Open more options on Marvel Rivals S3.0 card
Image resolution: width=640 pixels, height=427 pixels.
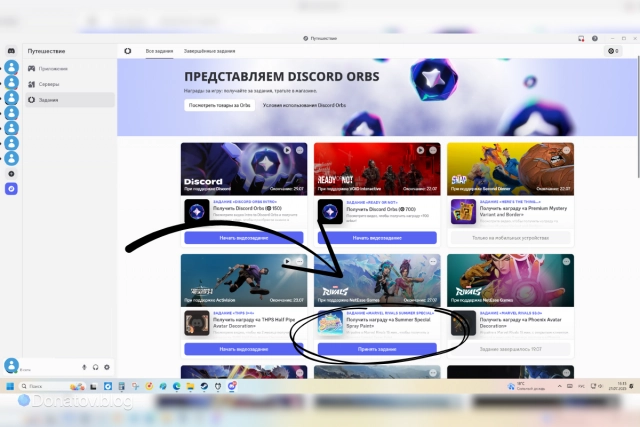(x=566, y=261)
